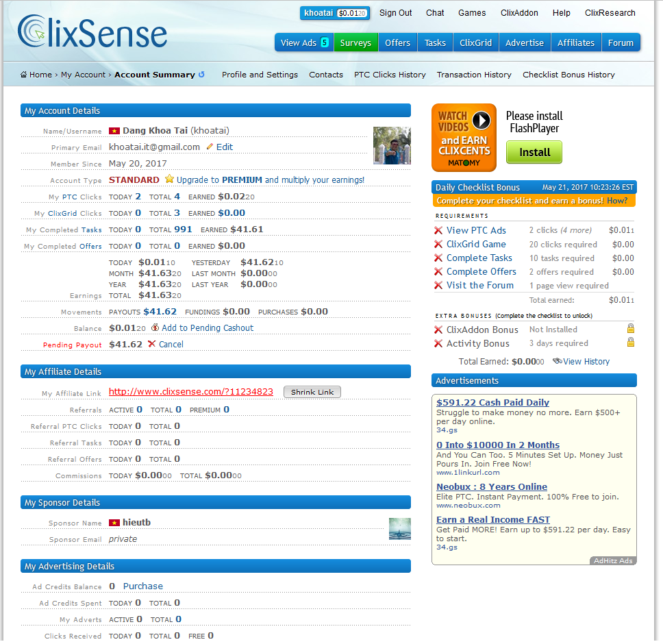Click the play icon on Watch Videos banner
The image size is (663, 644).
click(x=481, y=121)
